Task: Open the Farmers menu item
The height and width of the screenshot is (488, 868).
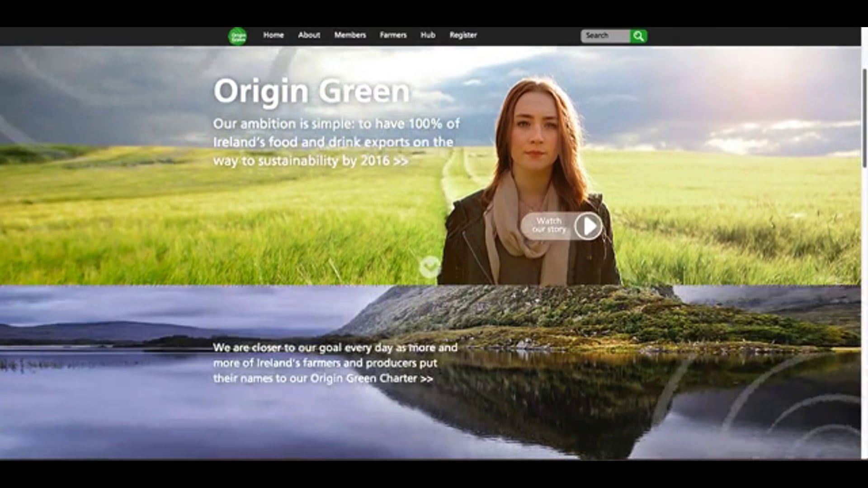Action: 393,35
